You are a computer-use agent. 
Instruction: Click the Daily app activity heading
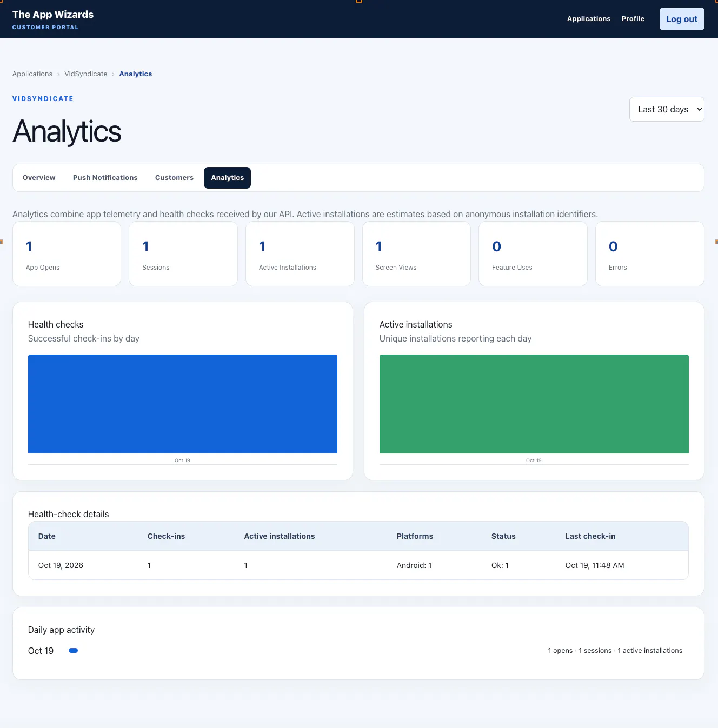click(61, 630)
